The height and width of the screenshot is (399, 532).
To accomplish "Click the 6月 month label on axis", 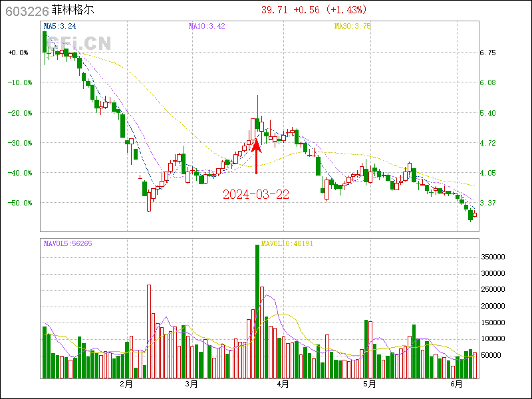I will tap(456, 384).
